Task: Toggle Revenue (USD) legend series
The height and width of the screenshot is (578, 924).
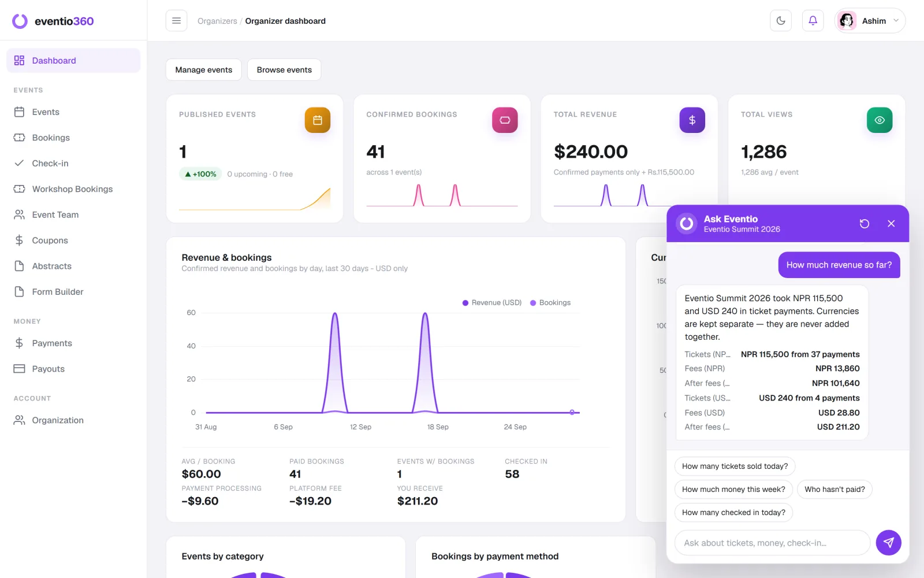Action: [x=492, y=303]
